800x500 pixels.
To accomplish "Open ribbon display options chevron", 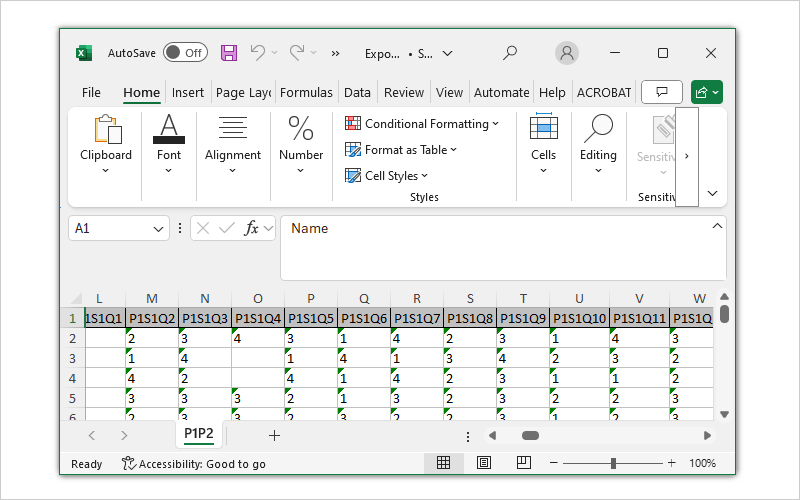I will coord(713,193).
